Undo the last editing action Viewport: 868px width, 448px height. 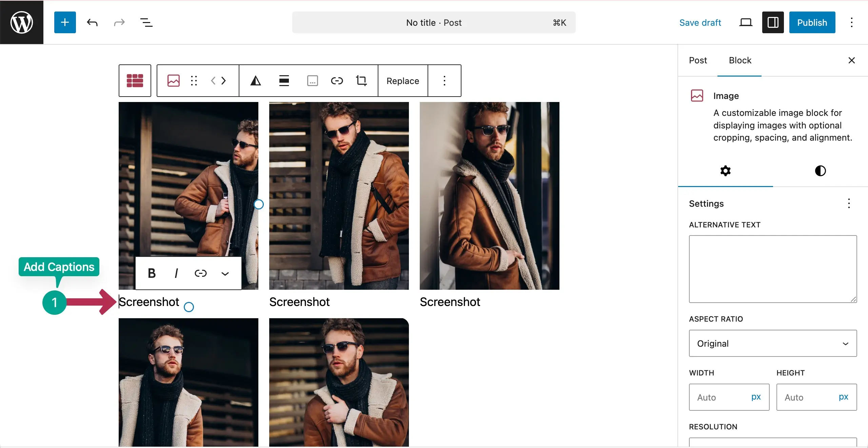[92, 22]
